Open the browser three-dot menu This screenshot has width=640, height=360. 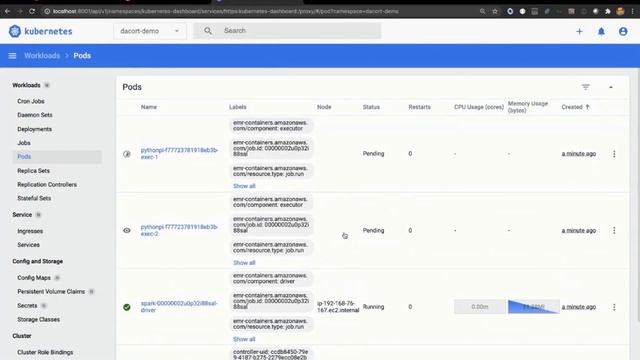coord(633,11)
